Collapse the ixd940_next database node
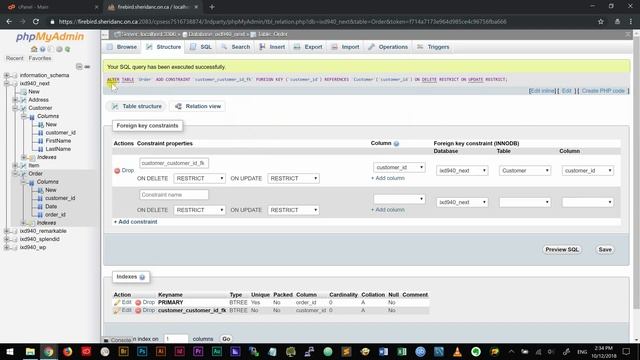This screenshot has height=360, width=640. (x=7, y=84)
